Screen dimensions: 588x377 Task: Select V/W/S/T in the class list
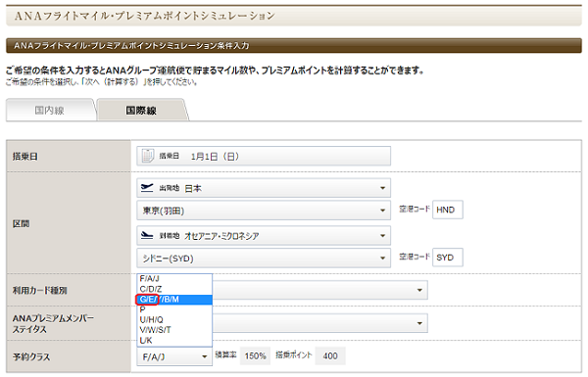tap(174, 330)
